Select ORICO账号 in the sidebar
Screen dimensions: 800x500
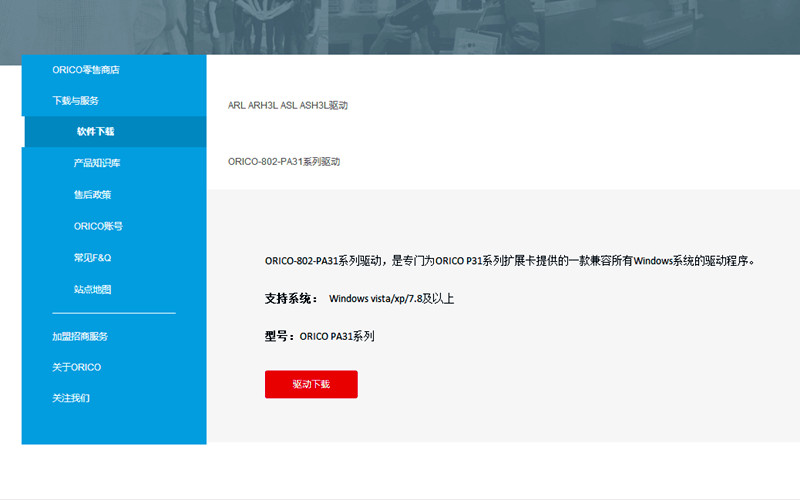[x=98, y=226]
